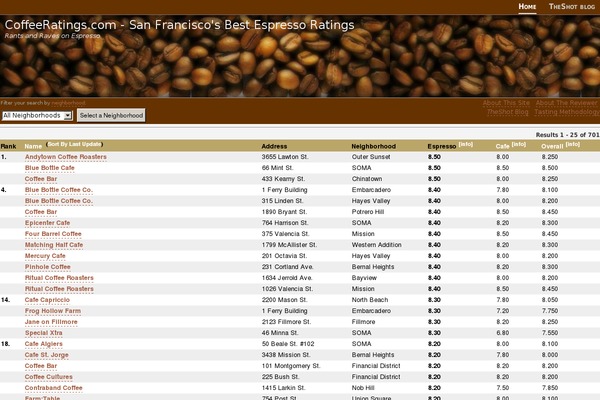Click 'Chinatown' neighborhood cell
600x400 pixels.
(367, 179)
